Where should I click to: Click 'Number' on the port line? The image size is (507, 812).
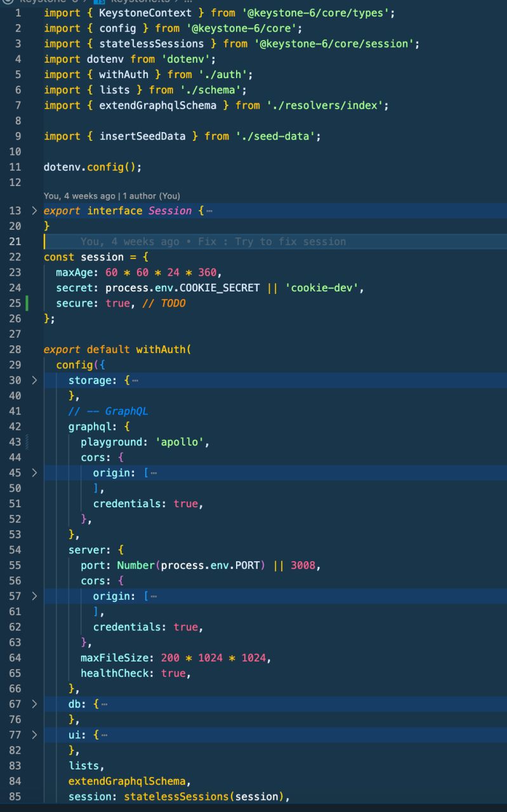coord(136,565)
